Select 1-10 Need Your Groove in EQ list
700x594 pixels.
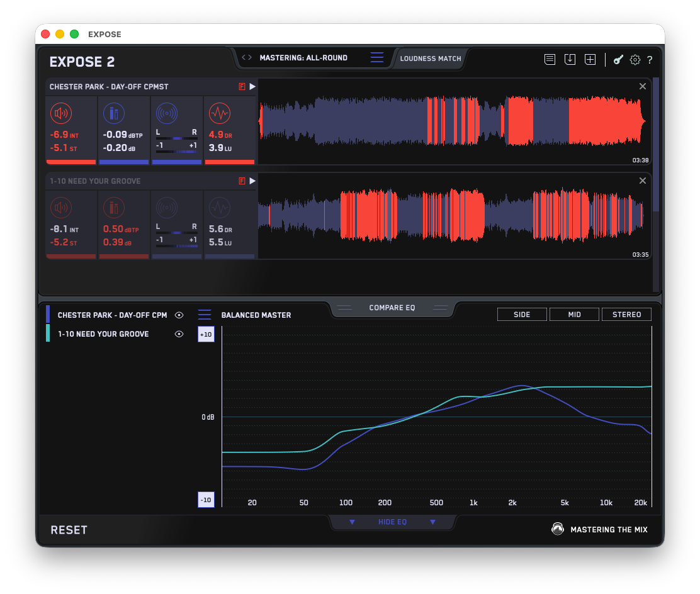(103, 334)
